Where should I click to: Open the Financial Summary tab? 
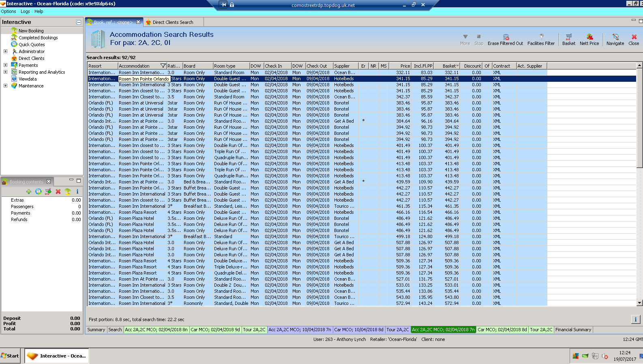tap(573, 330)
